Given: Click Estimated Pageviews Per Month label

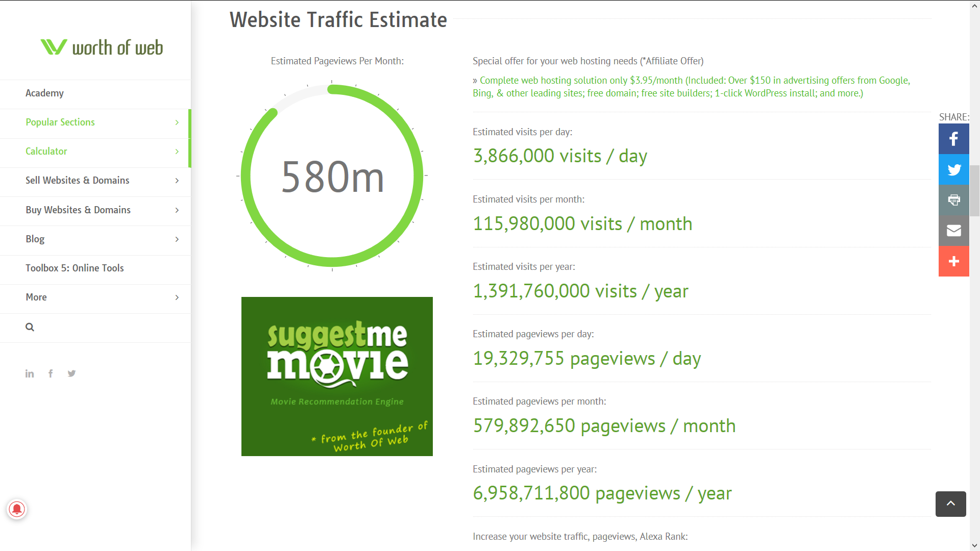Looking at the screenshot, I should click(337, 61).
